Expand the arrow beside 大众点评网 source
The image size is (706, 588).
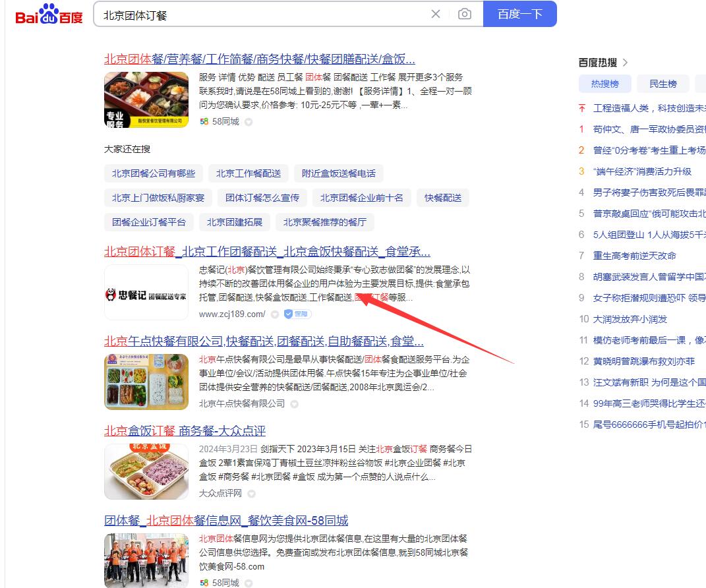(x=251, y=493)
